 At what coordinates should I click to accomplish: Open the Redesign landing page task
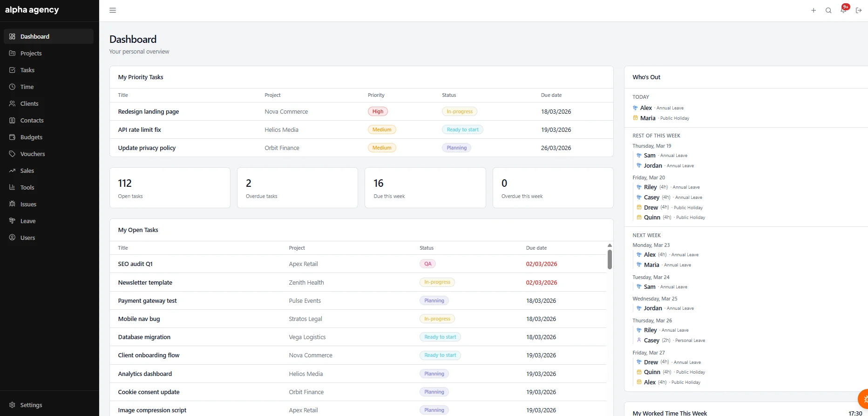click(x=149, y=111)
